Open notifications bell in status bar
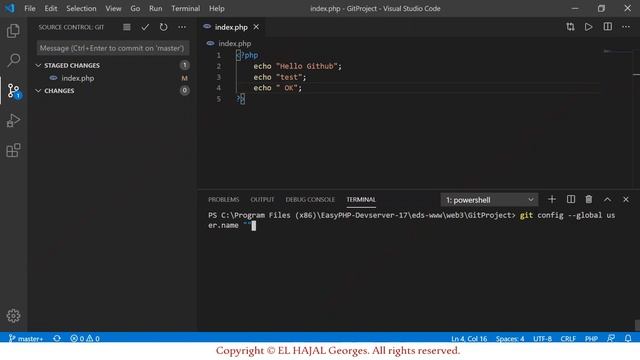The height and width of the screenshot is (360, 640). pyautogui.click(x=628, y=338)
